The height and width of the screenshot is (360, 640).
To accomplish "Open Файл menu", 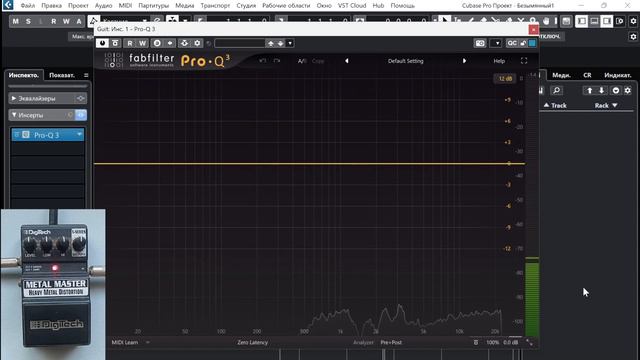I will tap(28, 6).
